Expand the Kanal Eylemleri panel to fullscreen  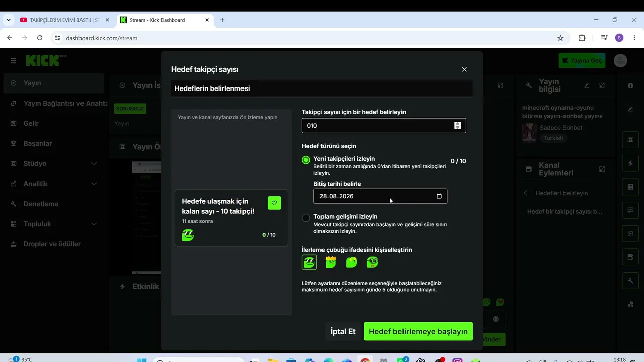(602, 169)
